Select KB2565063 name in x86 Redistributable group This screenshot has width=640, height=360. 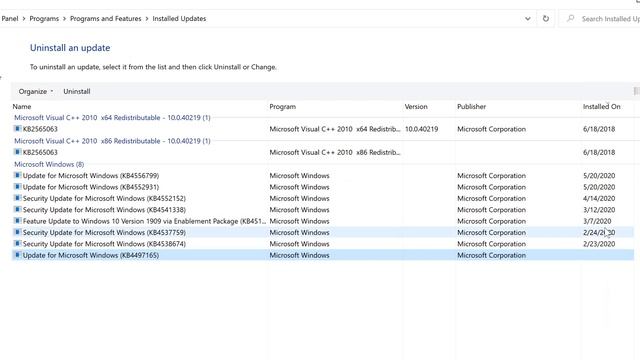[40, 152]
